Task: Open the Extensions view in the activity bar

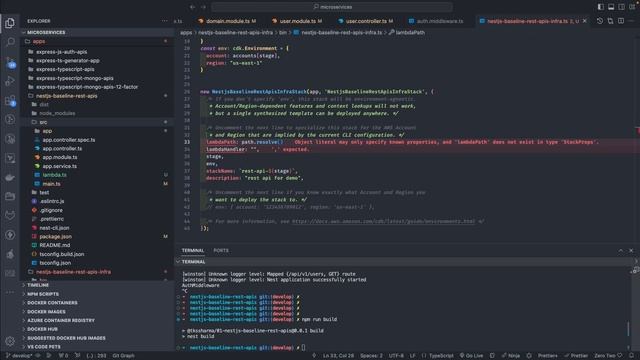Action: tap(10, 100)
